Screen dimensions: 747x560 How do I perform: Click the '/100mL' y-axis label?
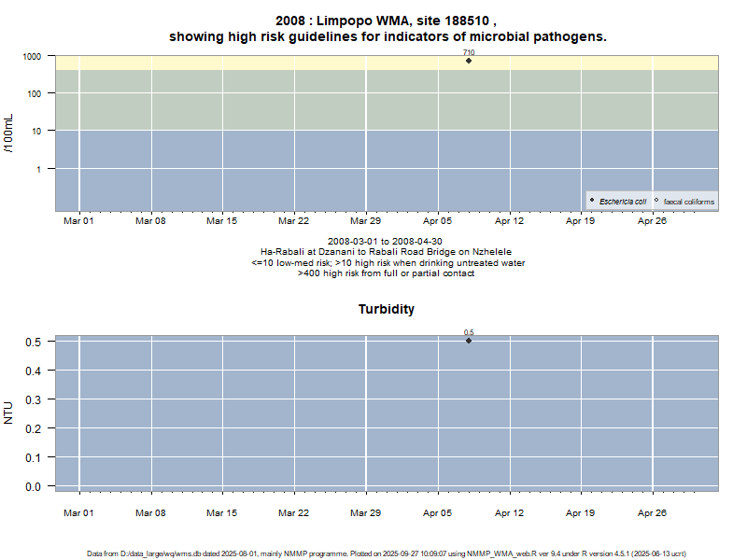pyautogui.click(x=9, y=133)
